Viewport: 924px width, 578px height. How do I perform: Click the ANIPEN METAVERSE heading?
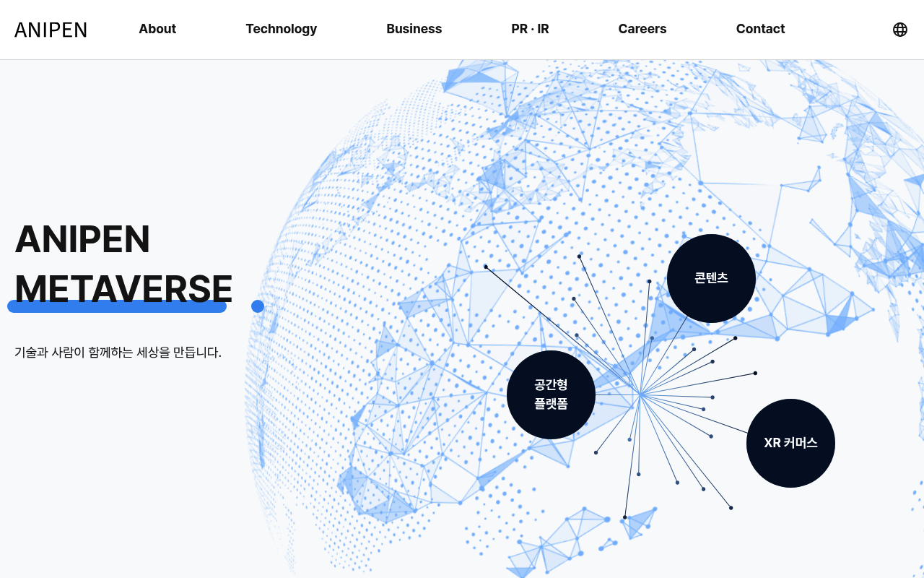coord(123,264)
